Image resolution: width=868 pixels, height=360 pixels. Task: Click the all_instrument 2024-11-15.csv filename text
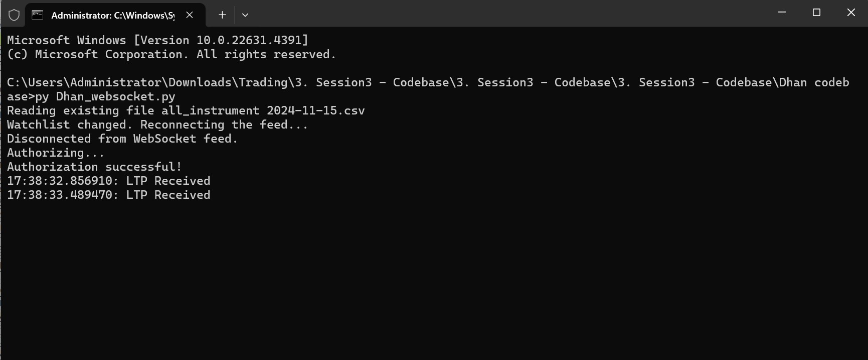[263, 110]
